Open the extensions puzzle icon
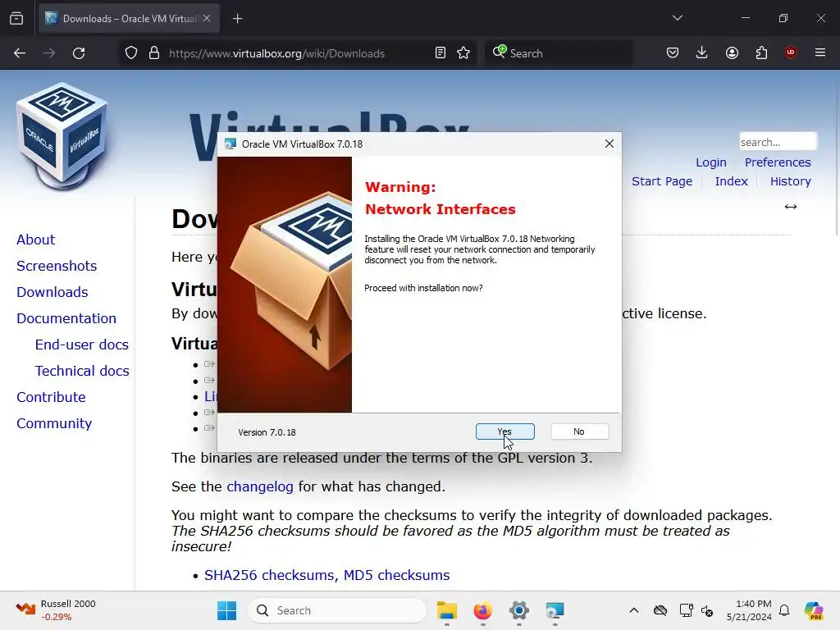Viewport: 840px width, 630px height. click(x=761, y=53)
